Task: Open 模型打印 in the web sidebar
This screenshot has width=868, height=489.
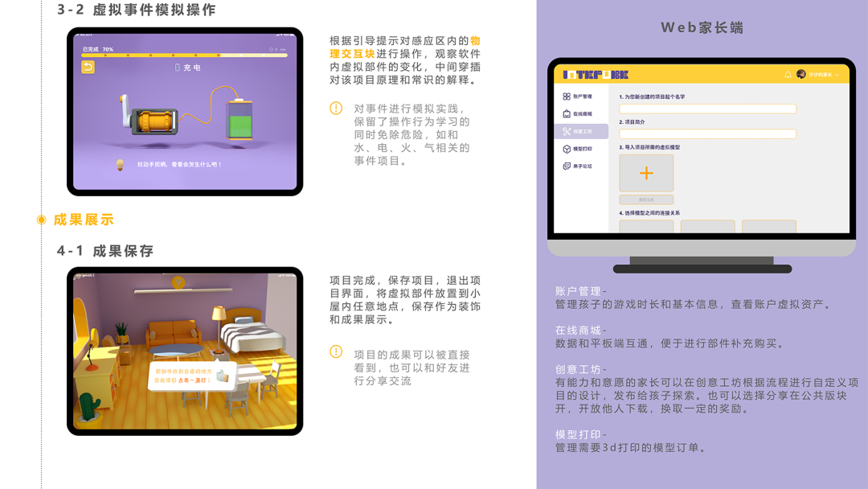Action: 578,149
